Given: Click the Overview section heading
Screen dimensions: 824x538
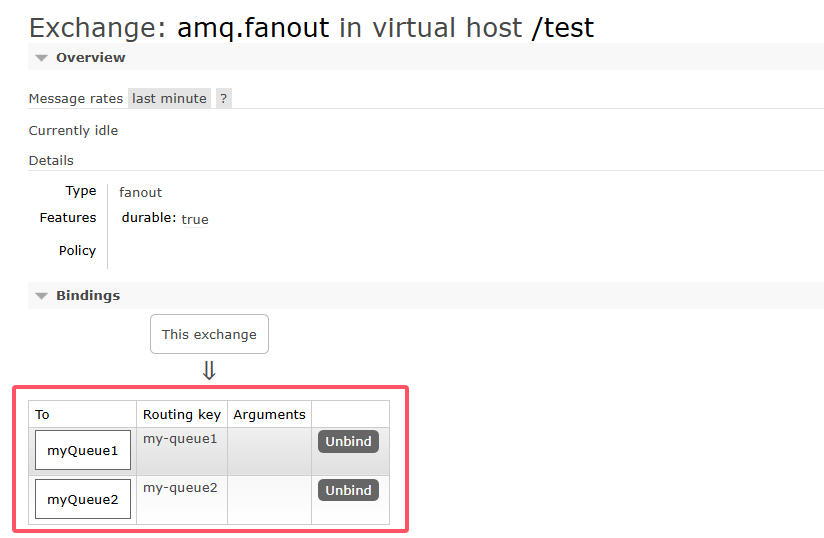Looking at the screenshot, I should tap(91, 57).
